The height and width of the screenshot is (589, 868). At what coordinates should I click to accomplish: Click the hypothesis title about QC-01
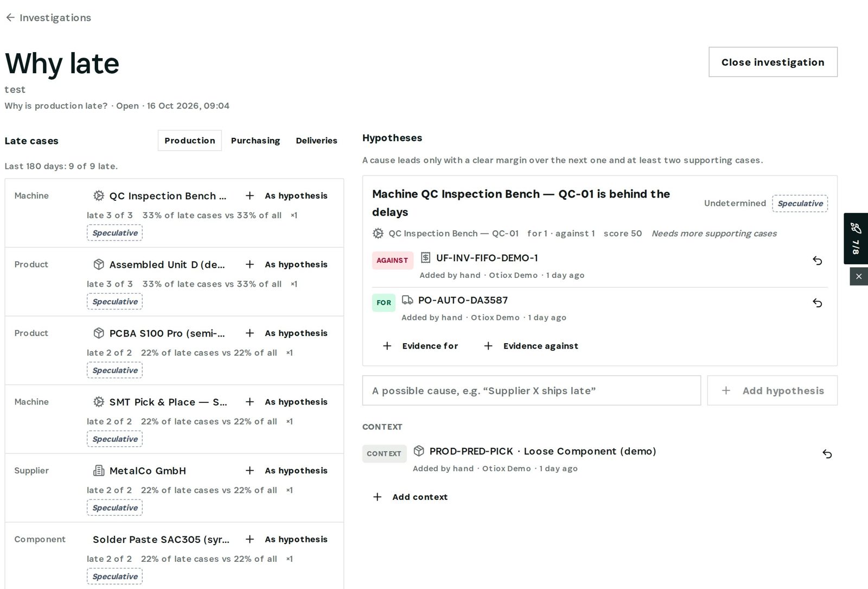tap(521, 203)
